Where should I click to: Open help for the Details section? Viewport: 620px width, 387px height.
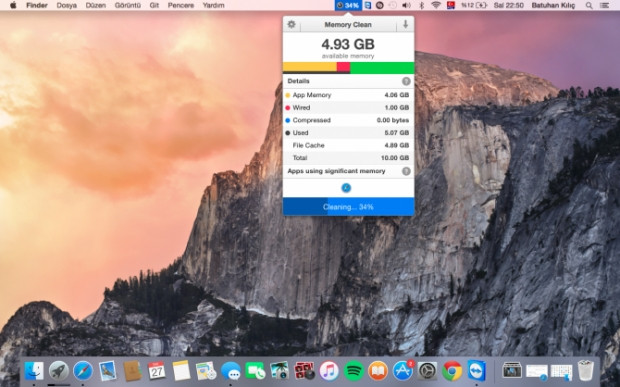tap(406, 81)
